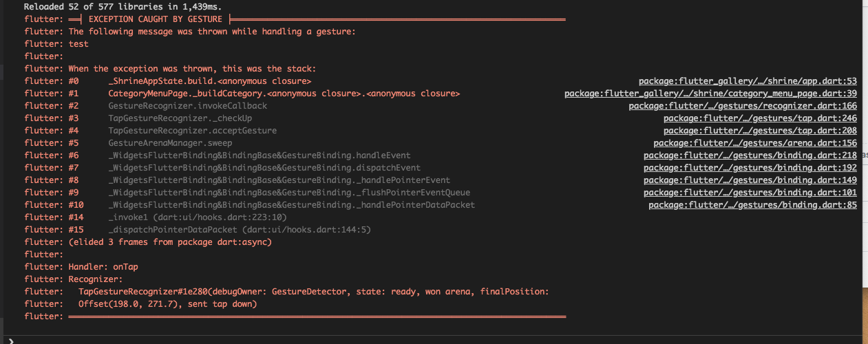
Task: Click the thrown message text 'test'
Action: (x=78, y=44)
